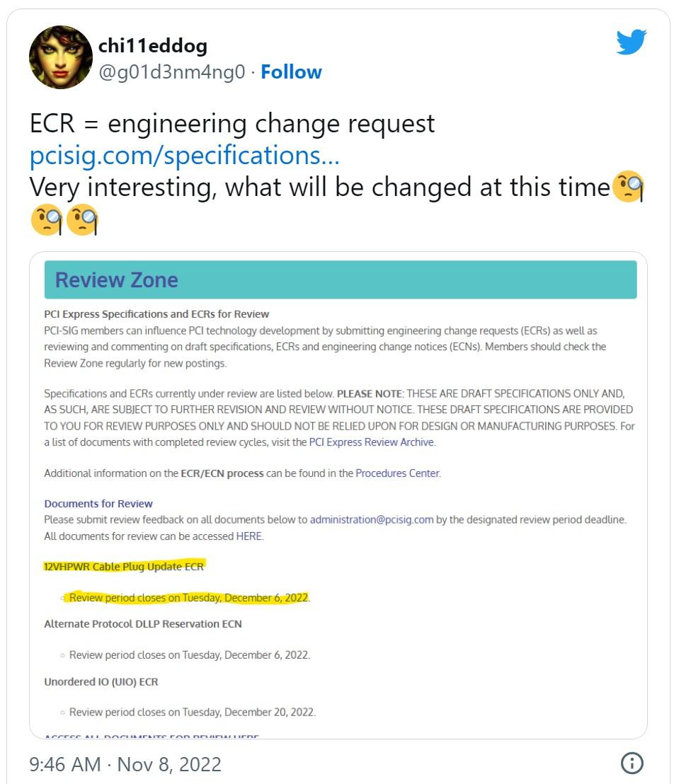Viewport: 674px width, 784px height.
Task: Click the Unordered IO (UIO) ECR title
Action: (x=101, y=682)
